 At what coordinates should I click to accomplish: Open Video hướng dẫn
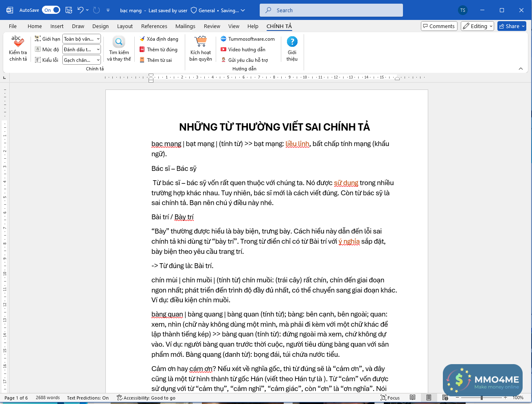pos(243,50)
